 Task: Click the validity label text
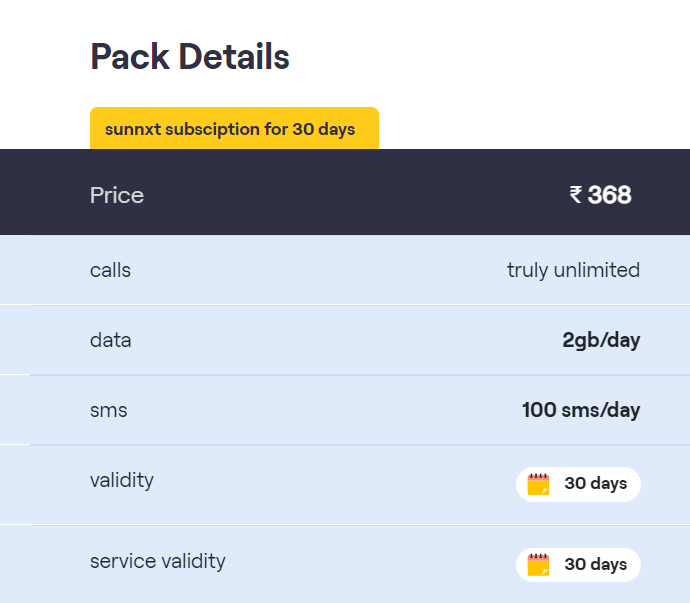(x=122, y=480)
